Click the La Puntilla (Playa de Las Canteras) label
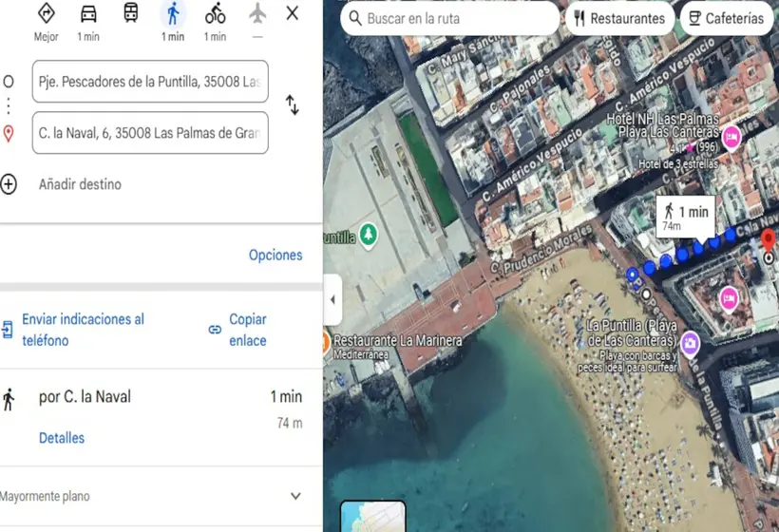The height and width of the screenshot is (532, 779). pyautogui.click(x=631, y=332)
